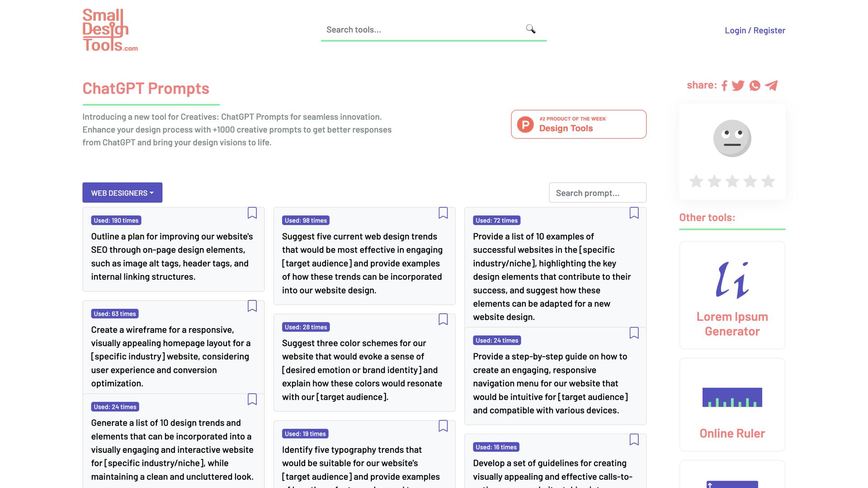Screen dimensions: 868x488
Task: Open the Lorem Ipsum Generator link
Action: [731, 324]
